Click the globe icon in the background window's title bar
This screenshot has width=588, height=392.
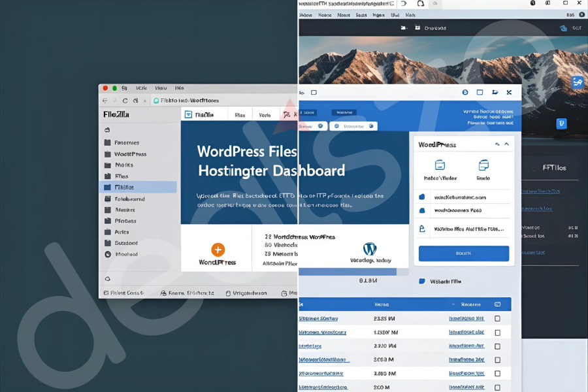533,3
